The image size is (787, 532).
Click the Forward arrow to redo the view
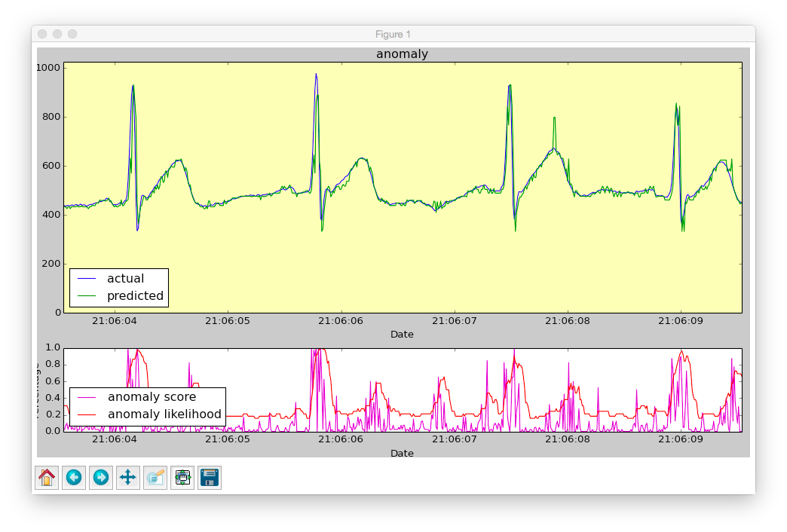pyautogui.click(x=100, y=477)
